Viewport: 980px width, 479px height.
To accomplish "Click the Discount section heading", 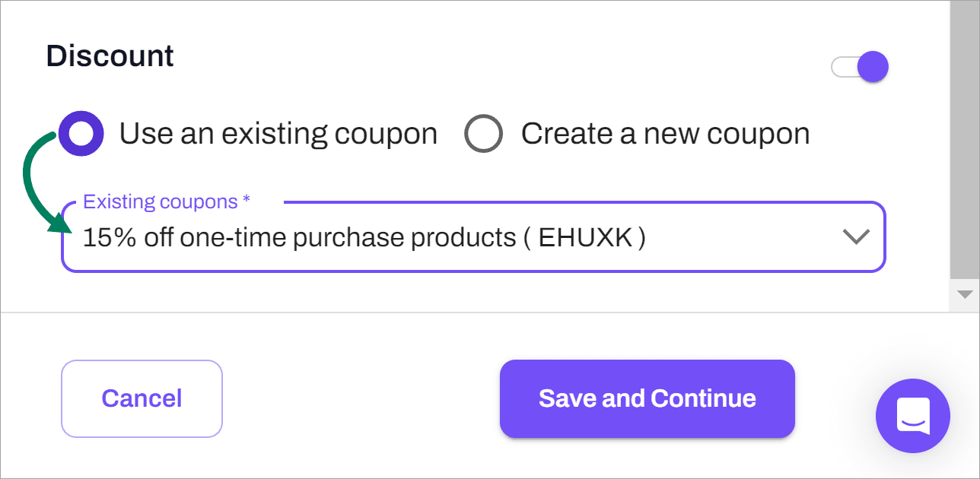I will (110, 56).
